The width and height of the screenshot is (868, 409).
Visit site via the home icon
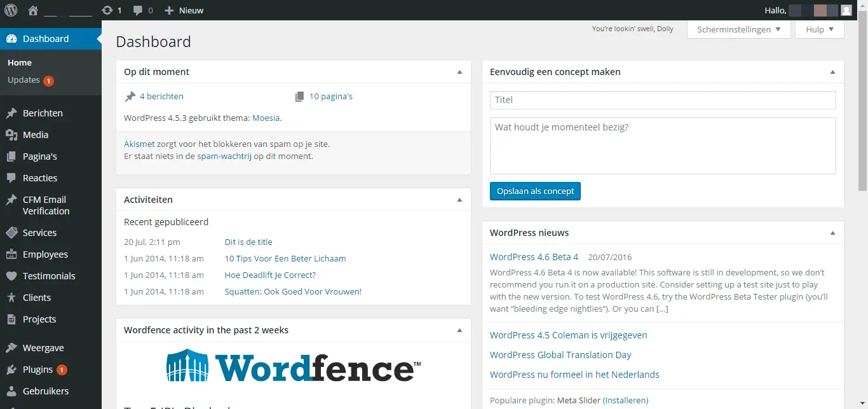33,10
